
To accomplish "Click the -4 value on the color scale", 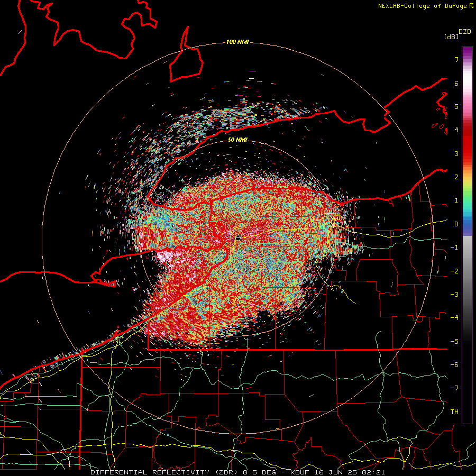I will 454,318.
